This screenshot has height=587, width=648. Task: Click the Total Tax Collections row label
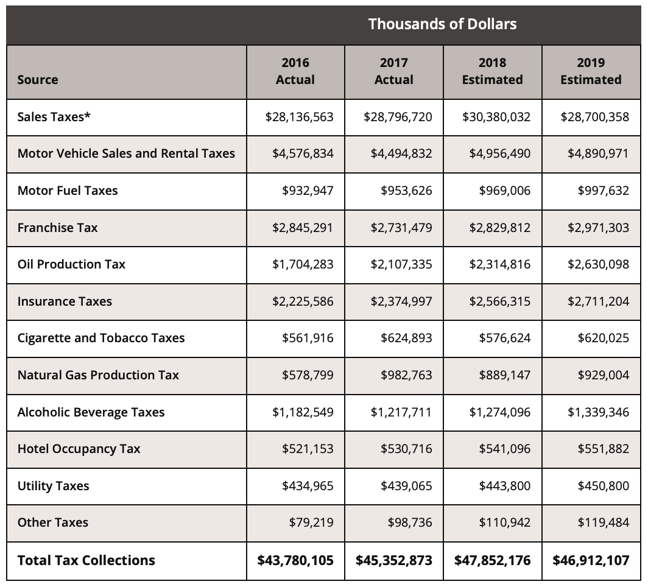tap(86, 561)
